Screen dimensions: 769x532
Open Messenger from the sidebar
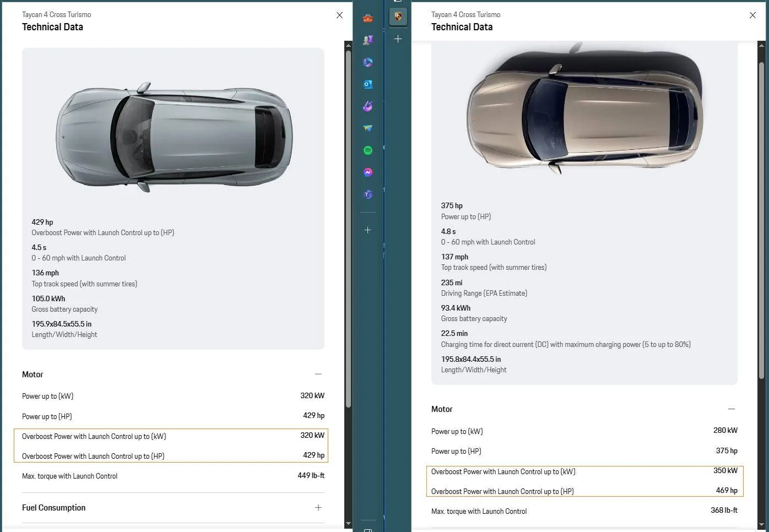click(x=368, y=172)
